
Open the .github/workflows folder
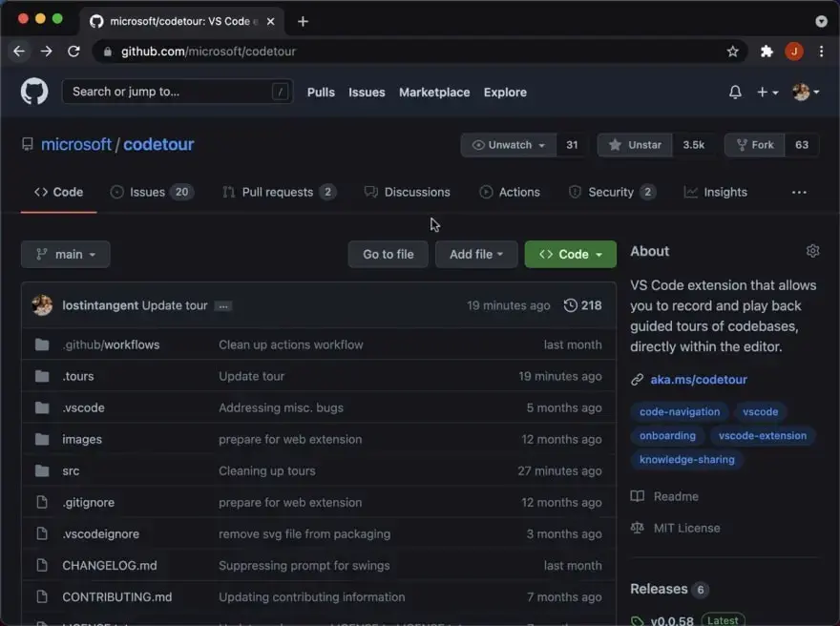(x=111, y=344)
